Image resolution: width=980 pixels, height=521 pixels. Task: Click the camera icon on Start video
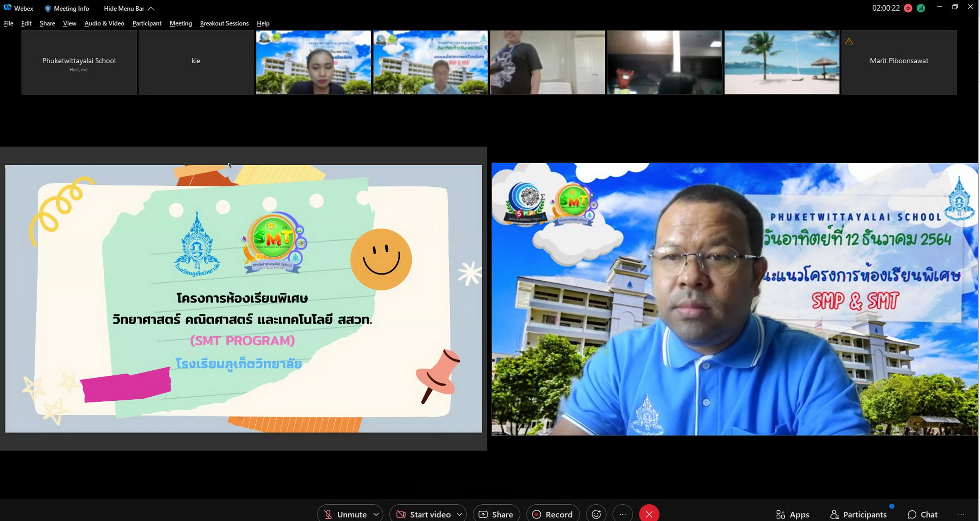click(401, 514)
